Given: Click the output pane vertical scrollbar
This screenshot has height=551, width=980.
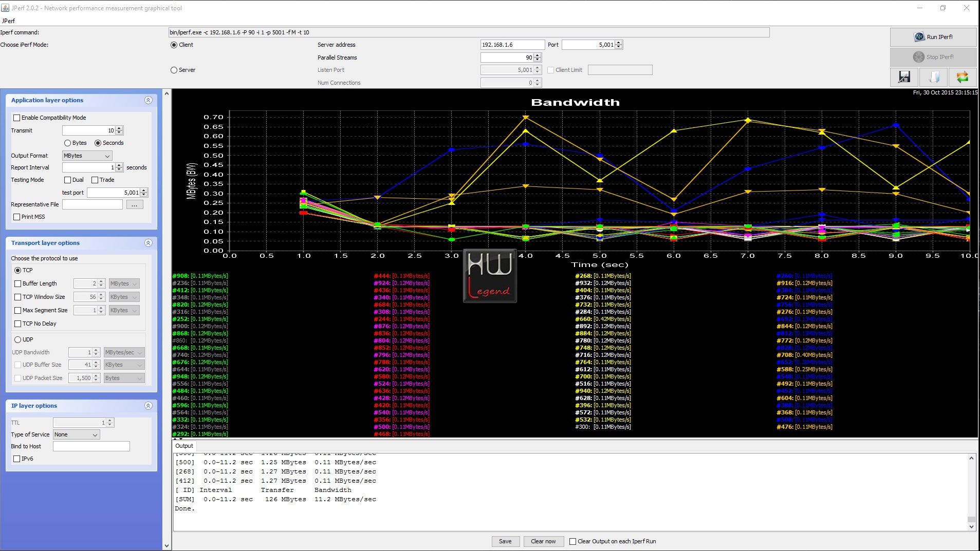Looking at the screenshot, I should coord(971,492).
